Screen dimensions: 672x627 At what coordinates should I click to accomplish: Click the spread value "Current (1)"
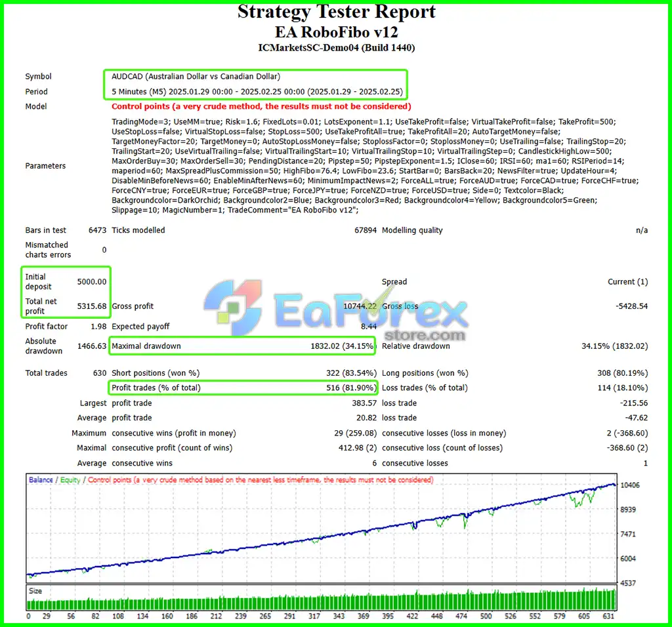[x=628, y=282]
